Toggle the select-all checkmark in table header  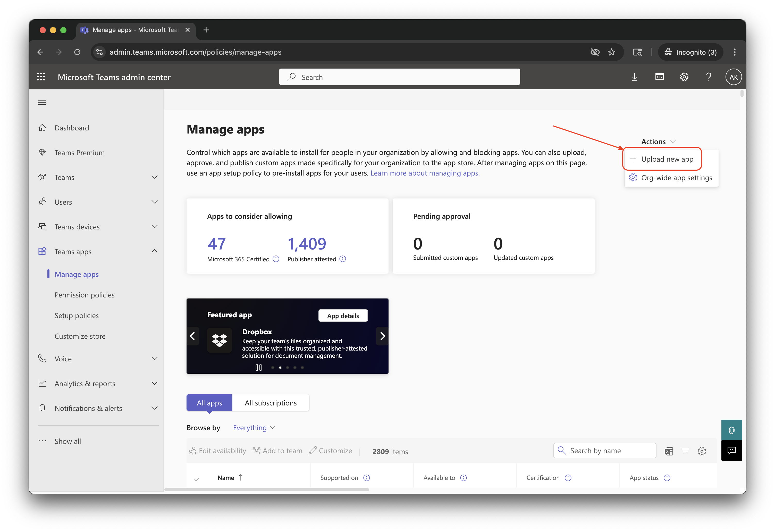[197, 479]
